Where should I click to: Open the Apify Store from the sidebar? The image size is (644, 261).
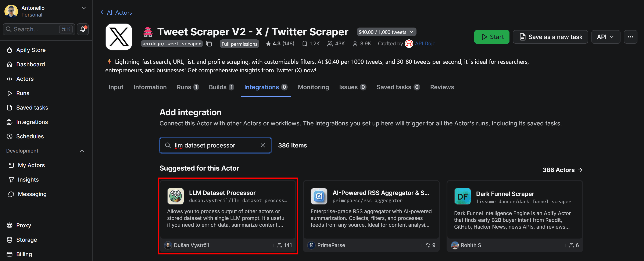[x=31, y=50]
